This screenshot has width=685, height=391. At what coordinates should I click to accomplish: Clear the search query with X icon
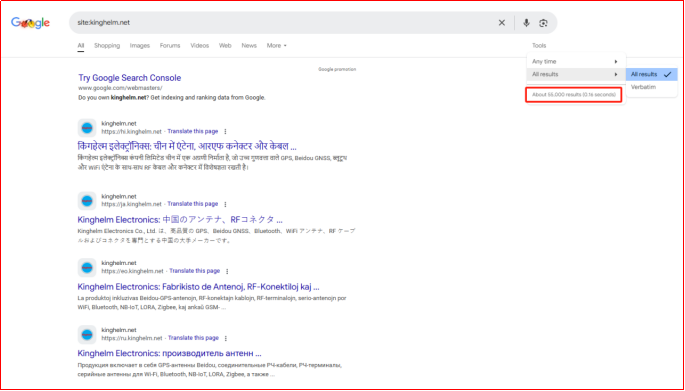[x=502, y=23]
